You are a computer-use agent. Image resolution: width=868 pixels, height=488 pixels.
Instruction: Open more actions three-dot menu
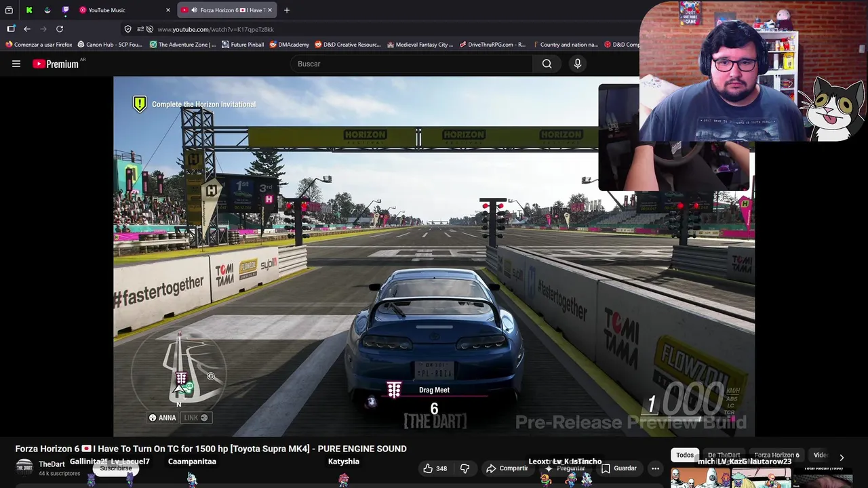[x=655, y=468]
